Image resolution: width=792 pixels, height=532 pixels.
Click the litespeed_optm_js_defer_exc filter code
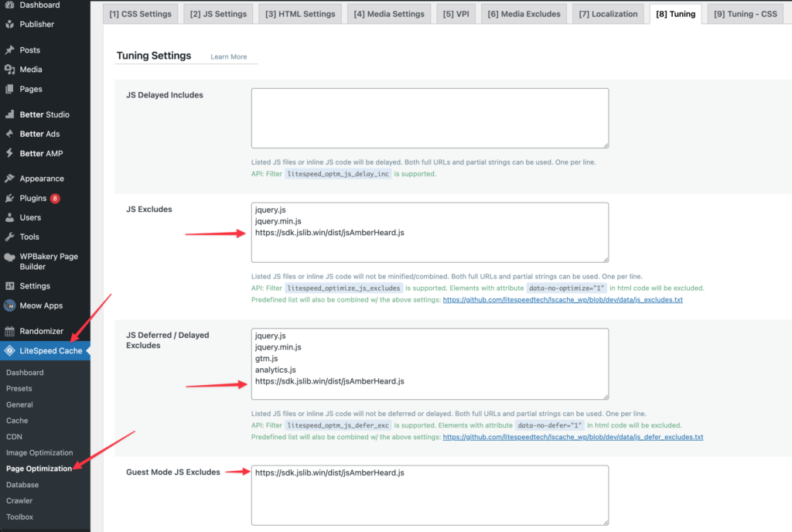[x=338, y=425]
